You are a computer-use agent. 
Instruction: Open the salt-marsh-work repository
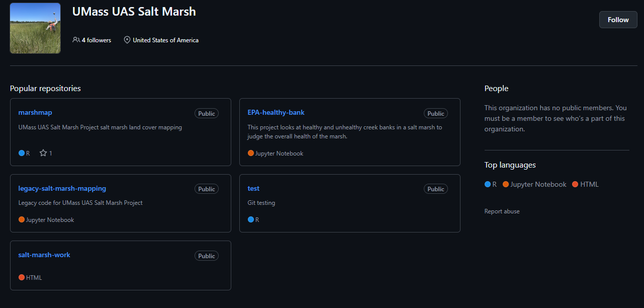pyautogui.click(x=44, y=255)
